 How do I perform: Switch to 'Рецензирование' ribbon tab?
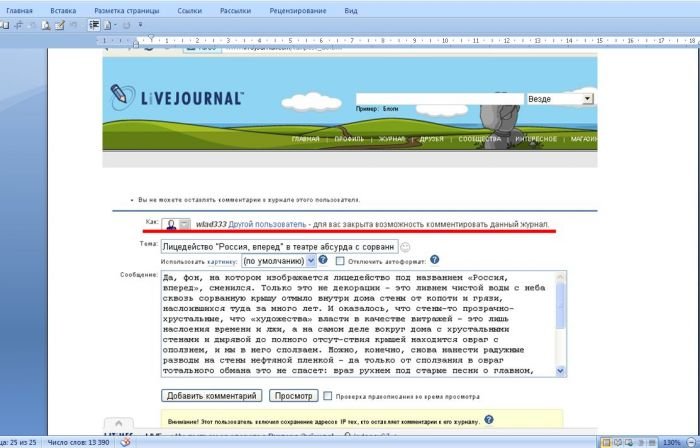click(297, 9)
